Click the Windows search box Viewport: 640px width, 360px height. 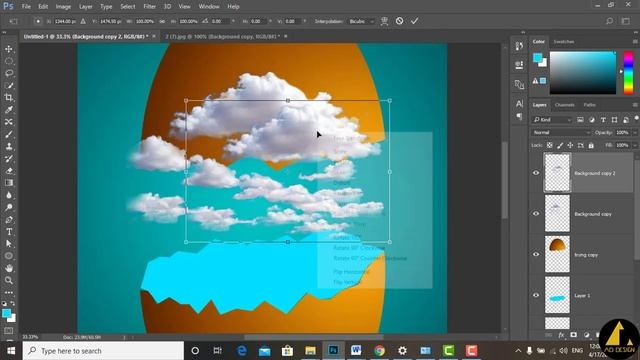click(104, 351)
